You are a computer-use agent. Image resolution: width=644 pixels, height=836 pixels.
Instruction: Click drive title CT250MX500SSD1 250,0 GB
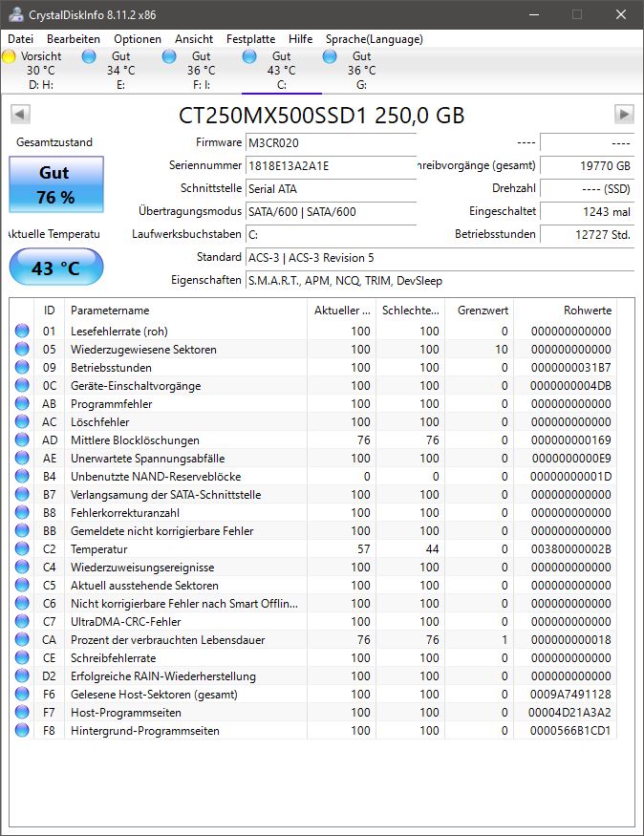tap(321, 116)
